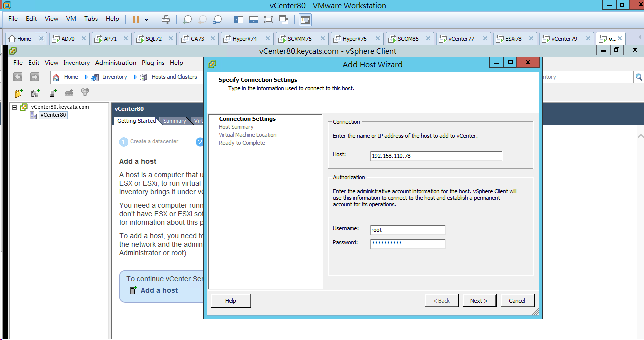Select Virtual Machine Location wizard step
The width and height of the screenshot is (644, 340).
(248, 135)
